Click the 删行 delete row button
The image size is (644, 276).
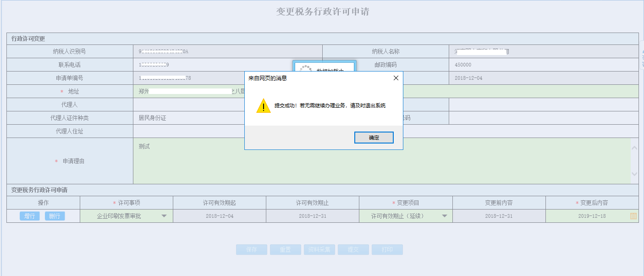(x=55, y=216)
